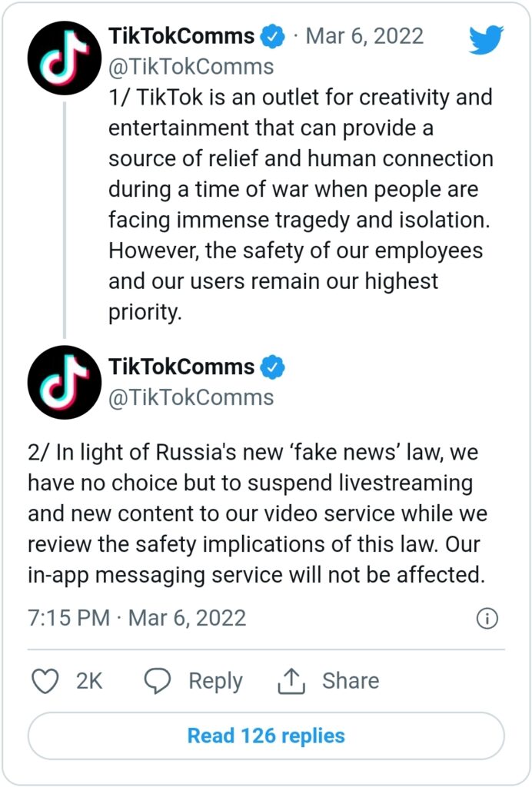Open first @TikTokComms handle

[x=191, y=67]
